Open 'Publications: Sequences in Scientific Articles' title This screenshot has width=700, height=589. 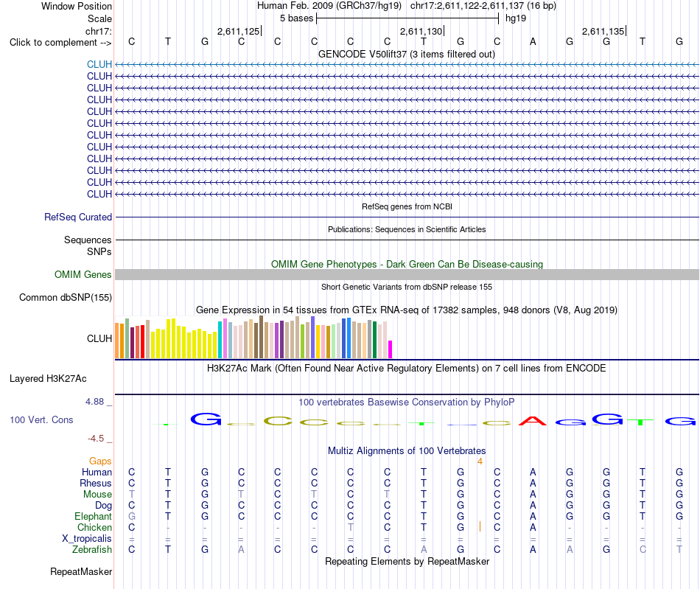point(407,229)
